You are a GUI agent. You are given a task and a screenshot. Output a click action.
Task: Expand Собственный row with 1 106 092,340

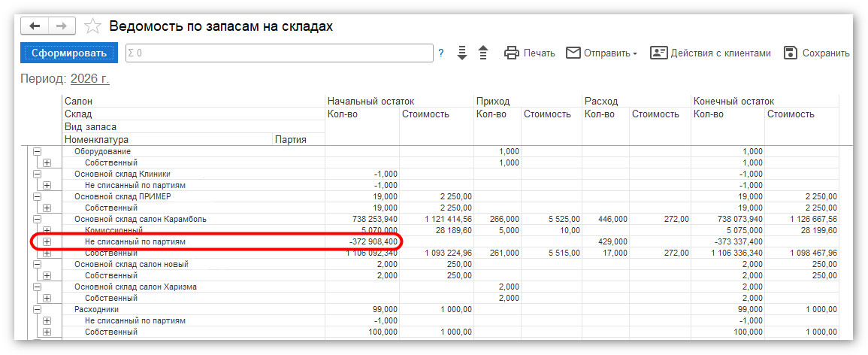pyautogui.click(x=47, y=253)
